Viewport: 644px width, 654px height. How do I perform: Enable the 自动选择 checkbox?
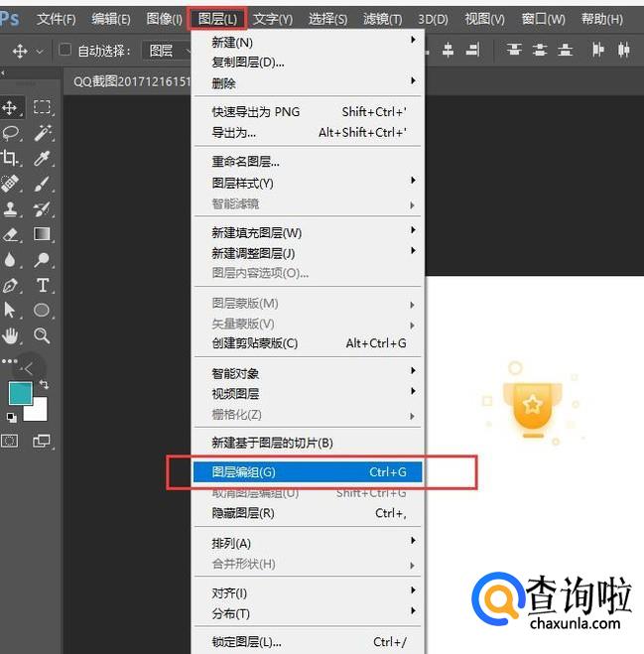(x=65, y=51)
